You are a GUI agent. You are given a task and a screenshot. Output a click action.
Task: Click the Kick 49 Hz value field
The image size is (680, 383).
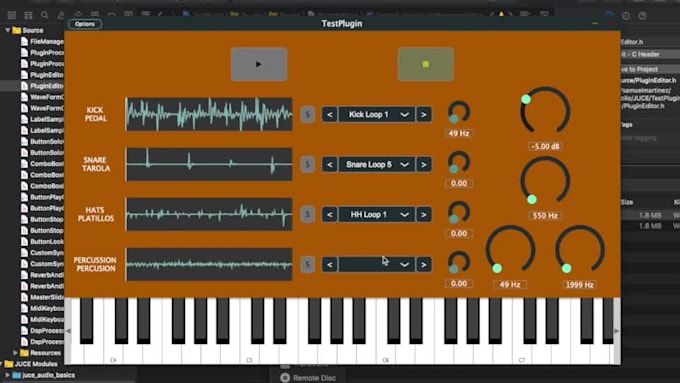coord(459,134)
